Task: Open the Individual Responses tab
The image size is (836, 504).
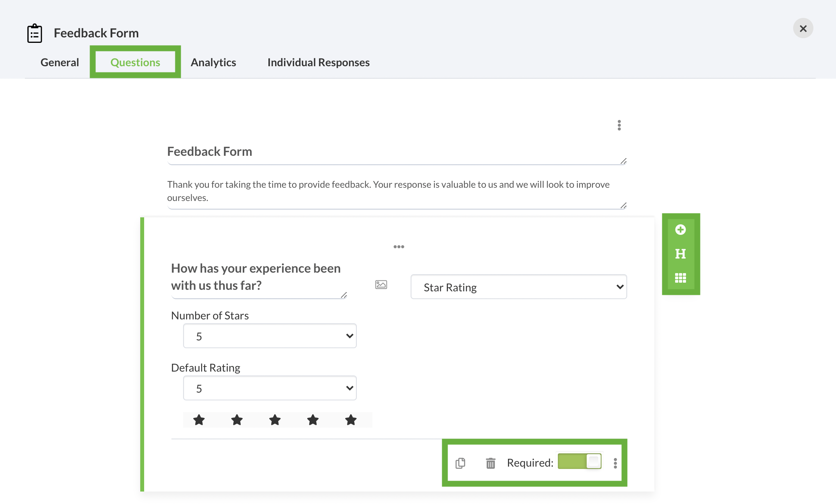Action: point(318,62)
